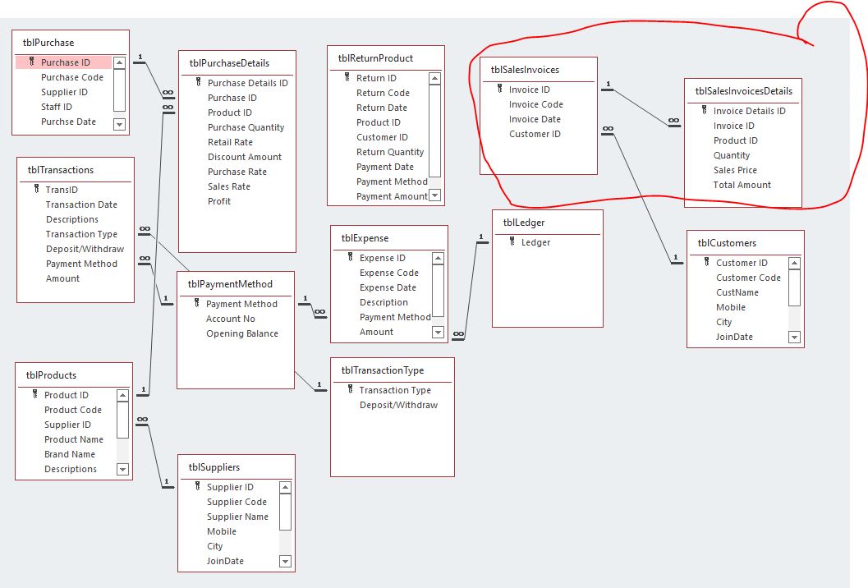868x588 pixels.
Task: Click the key icon in tblSalesInvoices
Action: (x=500, y=89)
